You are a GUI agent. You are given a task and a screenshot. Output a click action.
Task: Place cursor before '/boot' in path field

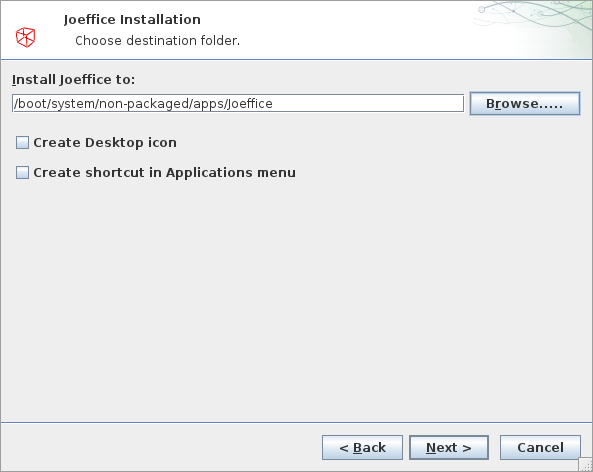pyautogui.click(x=14, y=103)
